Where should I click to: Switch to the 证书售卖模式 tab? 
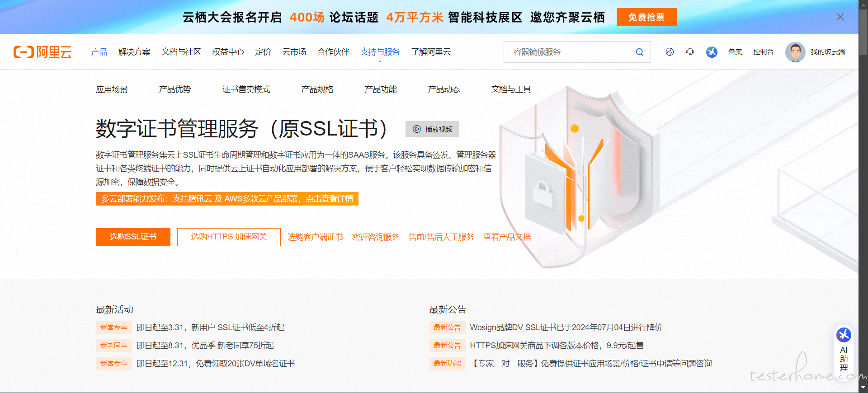pos(246,89)
